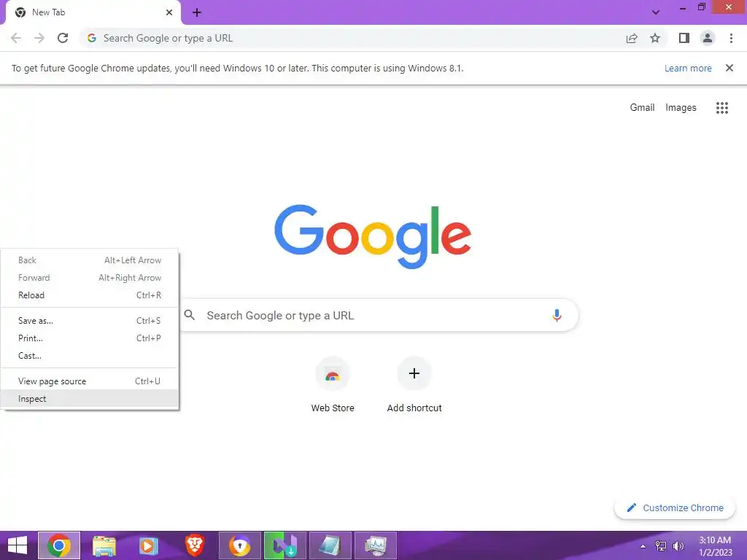747x560 pixels.
Task: Open the Web Store shortcut
Action: pyautogui.click(x=333, y=385)
